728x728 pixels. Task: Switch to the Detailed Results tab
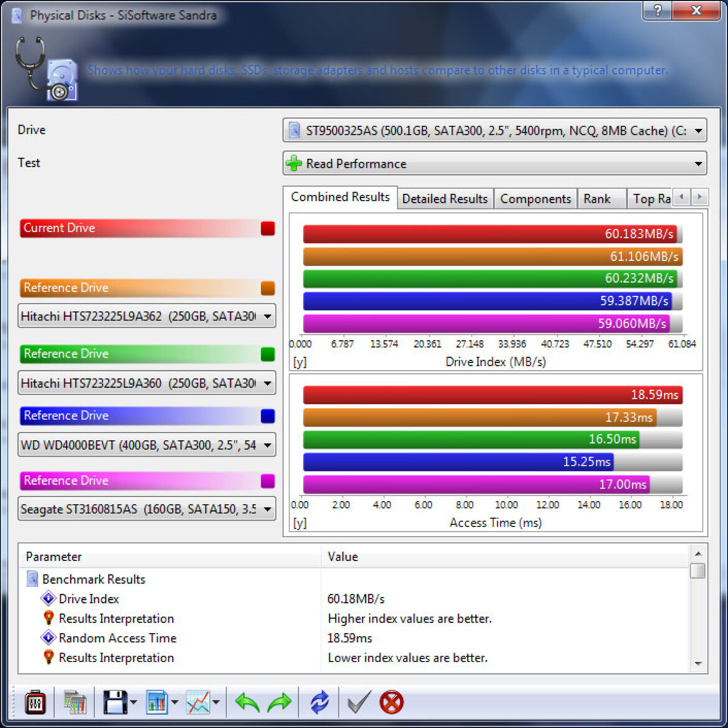tap(445, 198)
